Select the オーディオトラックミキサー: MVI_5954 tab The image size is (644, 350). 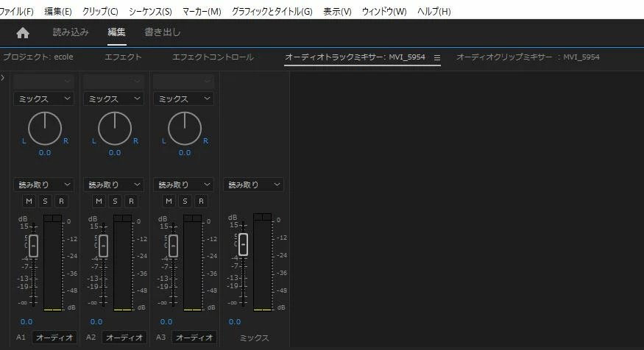click(355, 57)
